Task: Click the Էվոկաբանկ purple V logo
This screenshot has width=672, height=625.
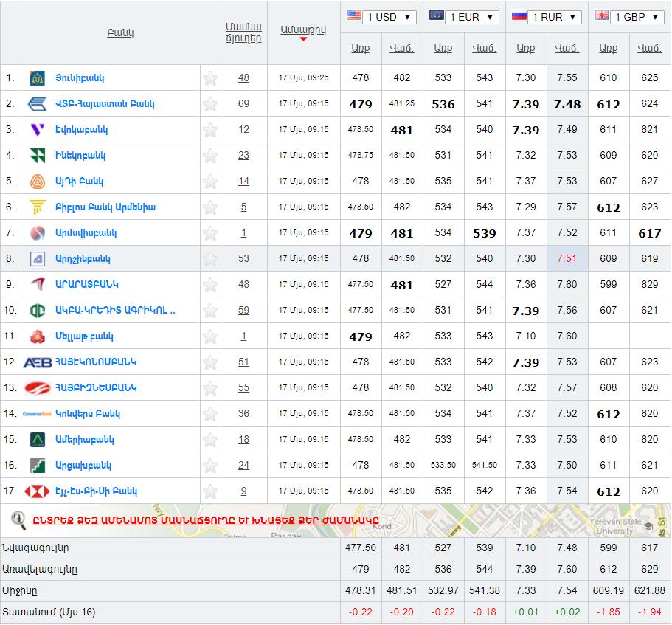Action: pos(38,130)
